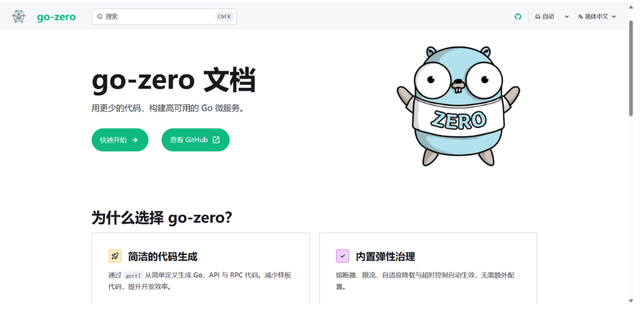
Task: Open the 自动 theme dropdown
Action: coord(551,17)
